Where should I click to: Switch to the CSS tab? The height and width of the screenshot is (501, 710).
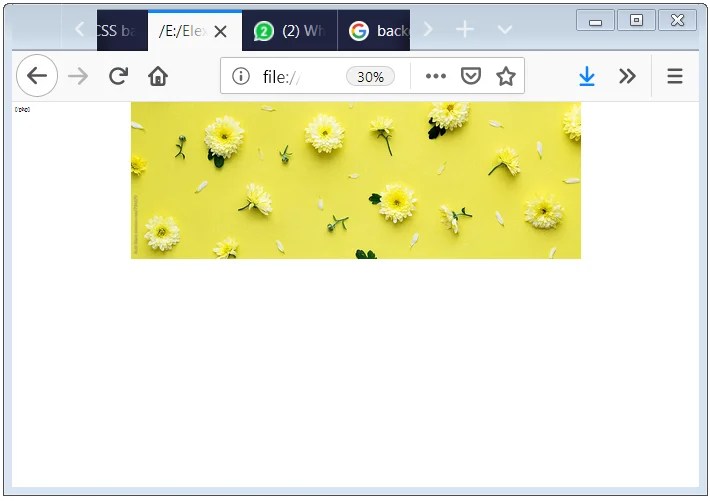[122, 30]
